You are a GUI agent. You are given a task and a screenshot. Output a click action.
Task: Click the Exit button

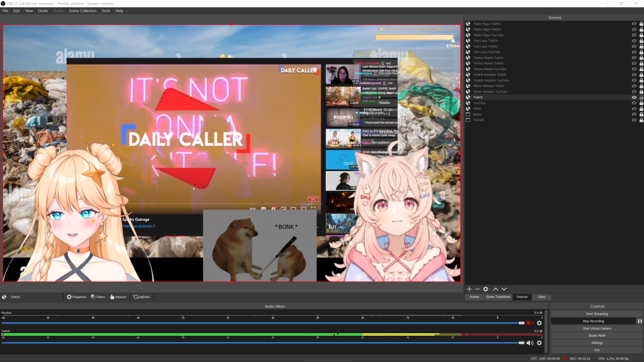[x=597, y=350]
